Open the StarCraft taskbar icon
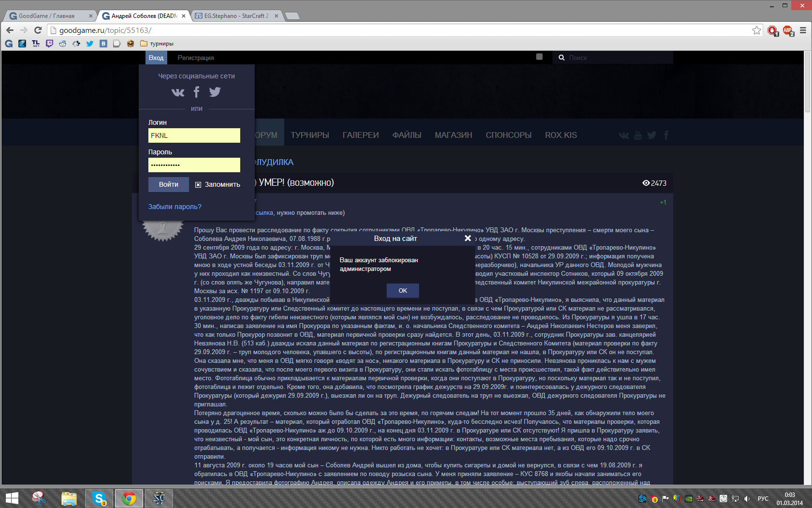Image resolution: width=812 pixels, height=508 pixels. point(159,498)
